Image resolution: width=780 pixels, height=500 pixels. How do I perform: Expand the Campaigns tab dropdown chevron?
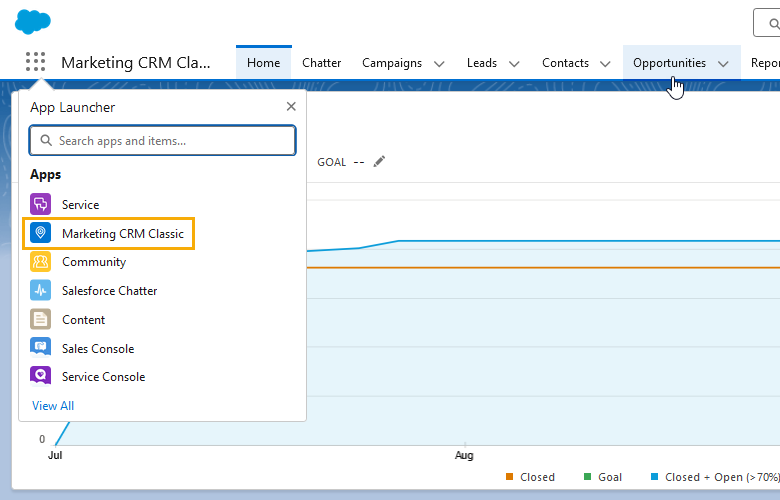click(439, 64)
